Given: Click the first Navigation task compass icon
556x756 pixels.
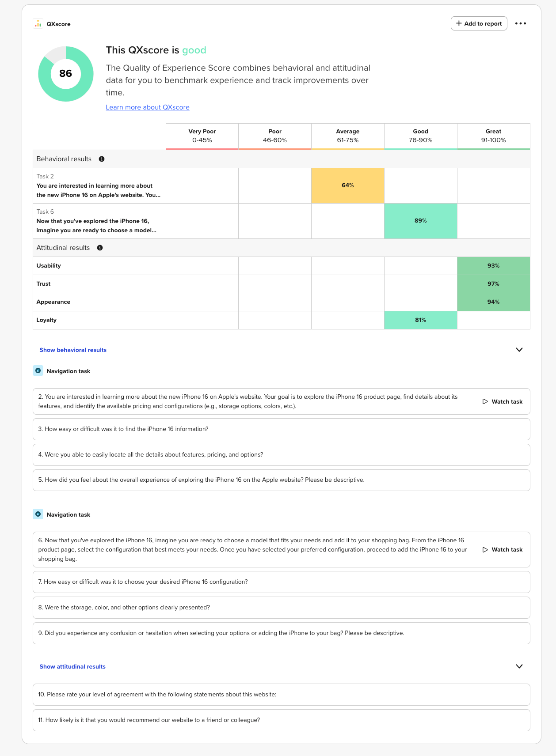Looking at the screenshot, I should [x=38, y=371].
